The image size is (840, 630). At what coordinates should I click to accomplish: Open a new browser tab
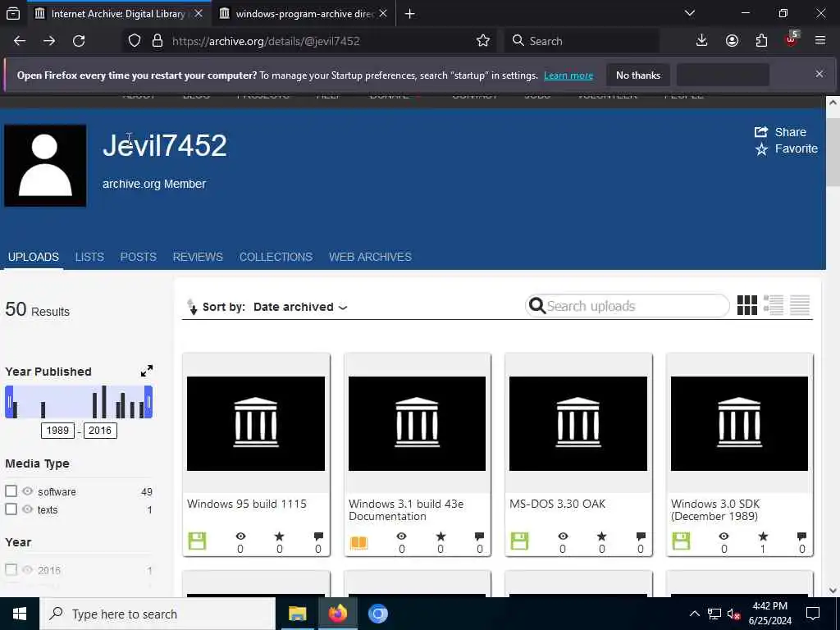pyautogui.click(x=410, y=14)
